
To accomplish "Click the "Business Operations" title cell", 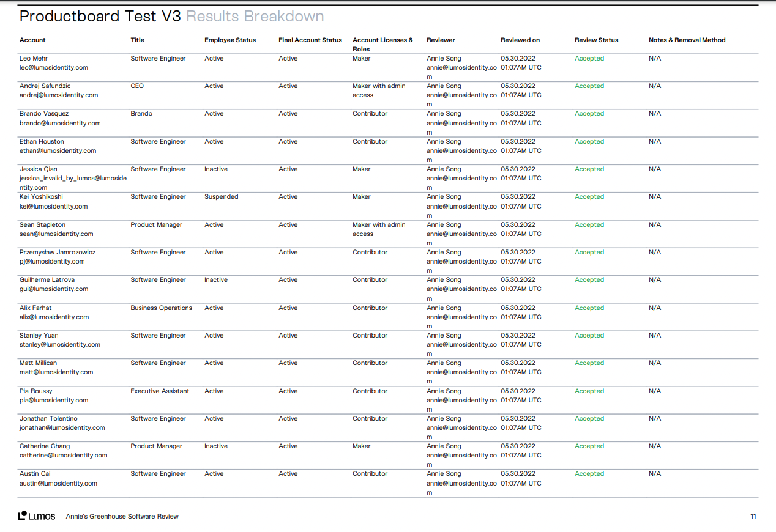I will point(162,308).
